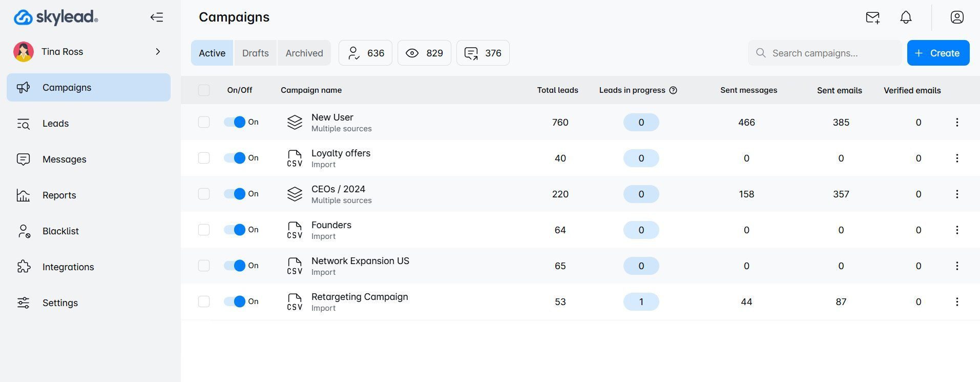Open the new email mail icon
Screen dimensions: 980x382
872,17
